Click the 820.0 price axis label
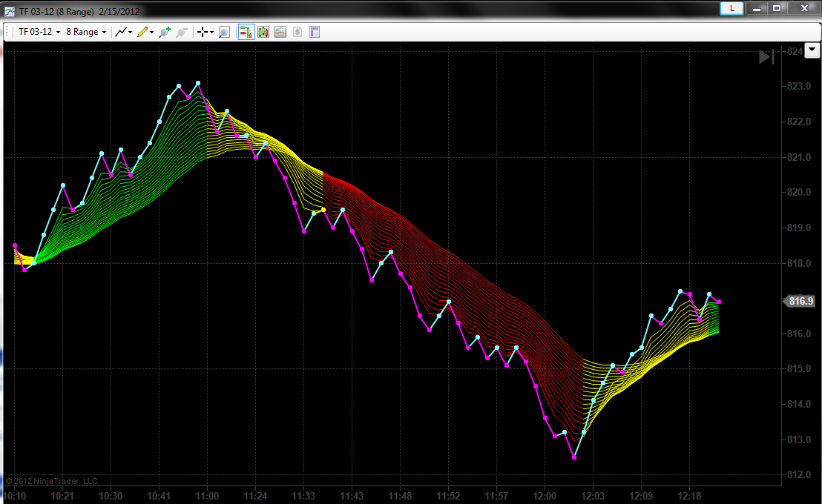The image size is (822, 504). (799, 192)
